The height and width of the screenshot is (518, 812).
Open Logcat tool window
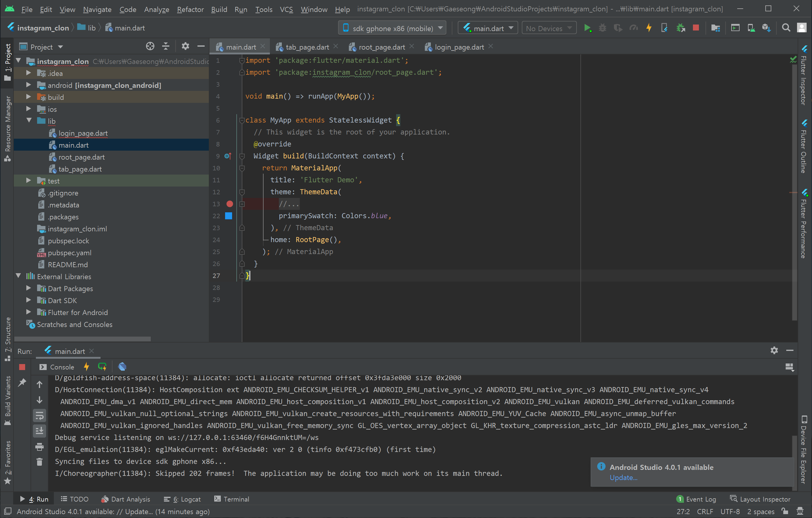pos(182,499)
